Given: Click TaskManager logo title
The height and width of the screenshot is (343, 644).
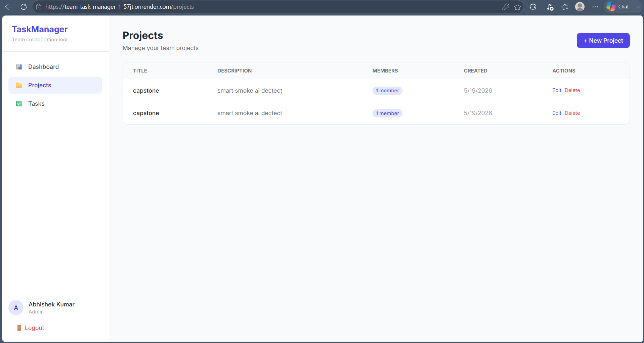Looking at the screenshot, I should tap(40, 29).
